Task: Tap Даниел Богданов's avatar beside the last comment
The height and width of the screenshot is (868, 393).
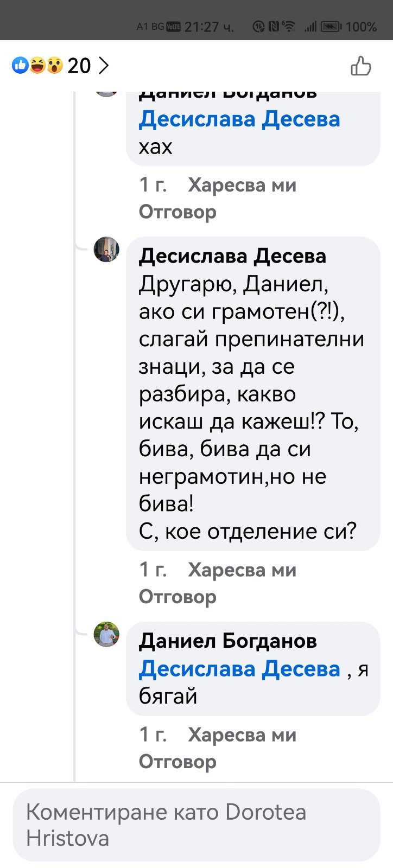Action: (x=106, y=634)
